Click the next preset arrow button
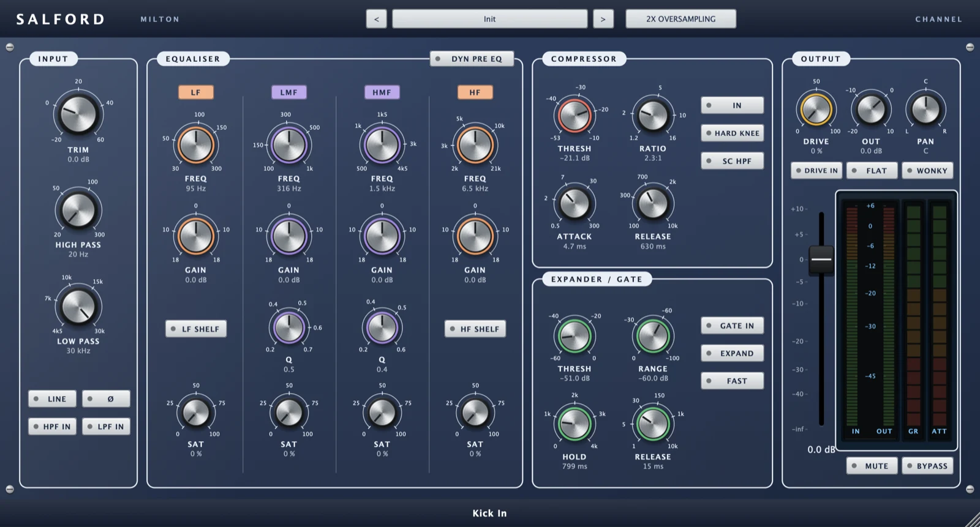Screen dimensions: 980x527 tap(603, 19)
